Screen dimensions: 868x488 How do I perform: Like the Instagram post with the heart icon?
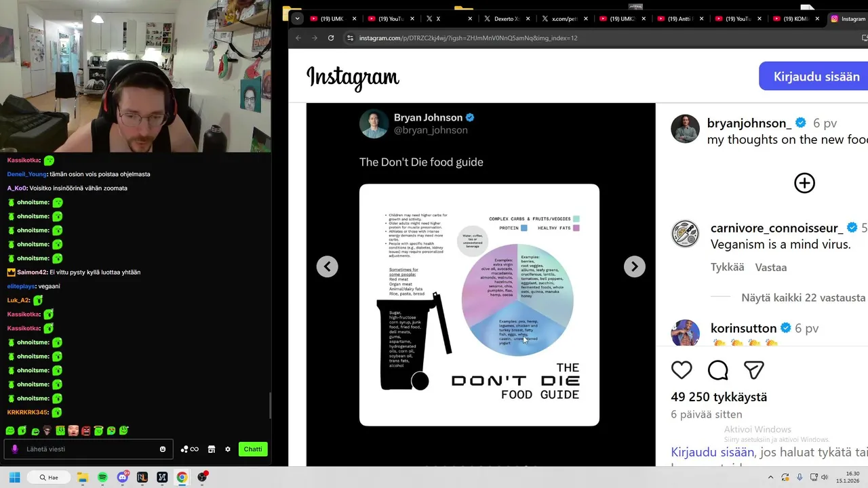682,369
